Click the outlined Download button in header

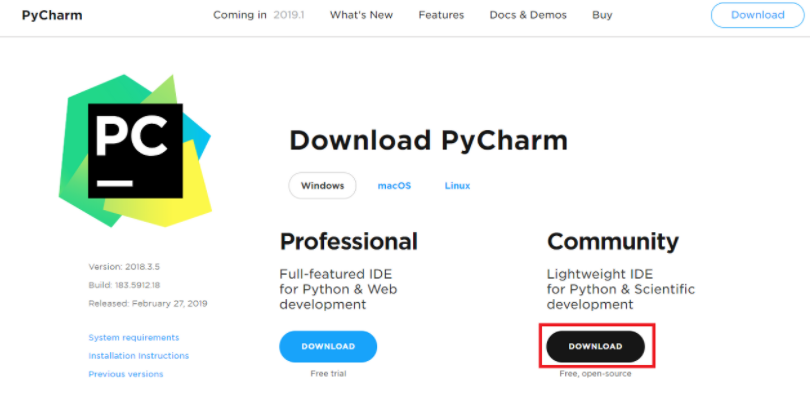[757, 15]
